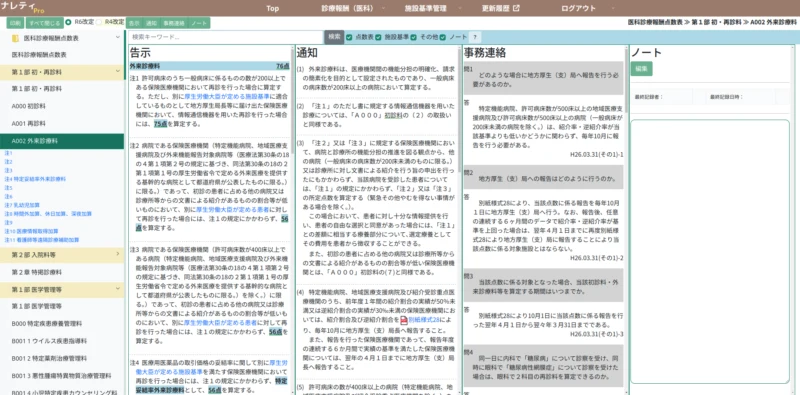Toggle the ノート search checkbox
Screen dimensions: 800x395
pos(443,37)
